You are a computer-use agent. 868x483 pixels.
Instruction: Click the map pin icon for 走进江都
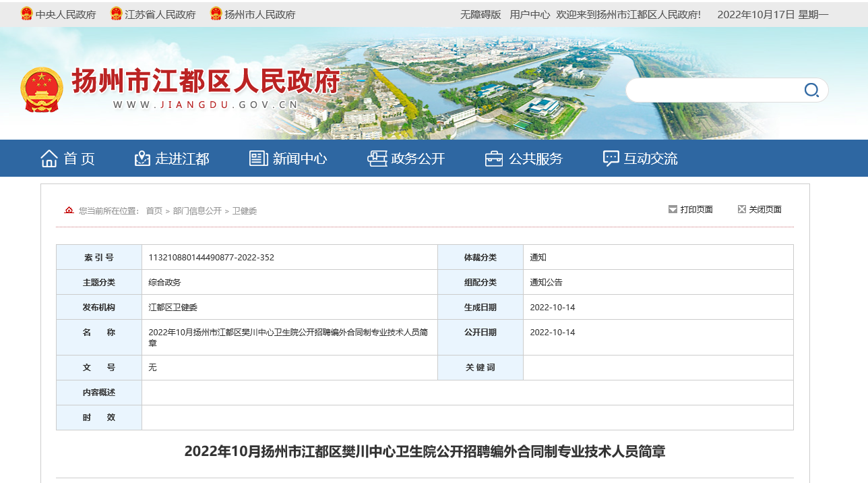tap(142, 159)
